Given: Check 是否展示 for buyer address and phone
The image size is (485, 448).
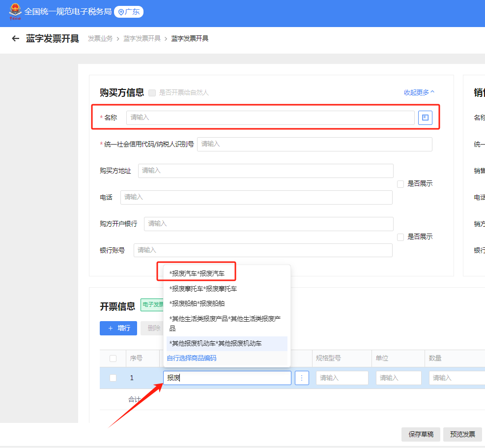Looking at the screenshot, I should (400, 184).
